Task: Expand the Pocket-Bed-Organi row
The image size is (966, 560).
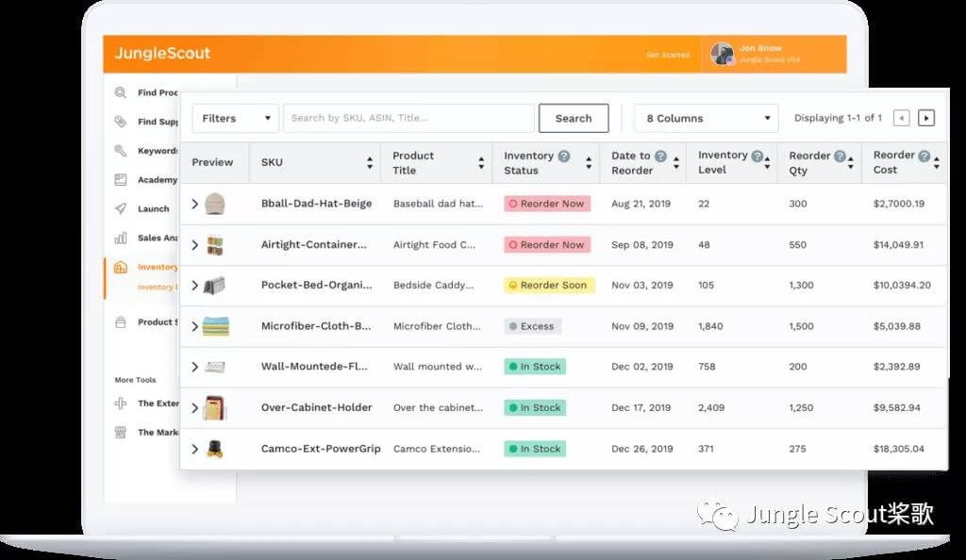Action: (x=194, y=286)
